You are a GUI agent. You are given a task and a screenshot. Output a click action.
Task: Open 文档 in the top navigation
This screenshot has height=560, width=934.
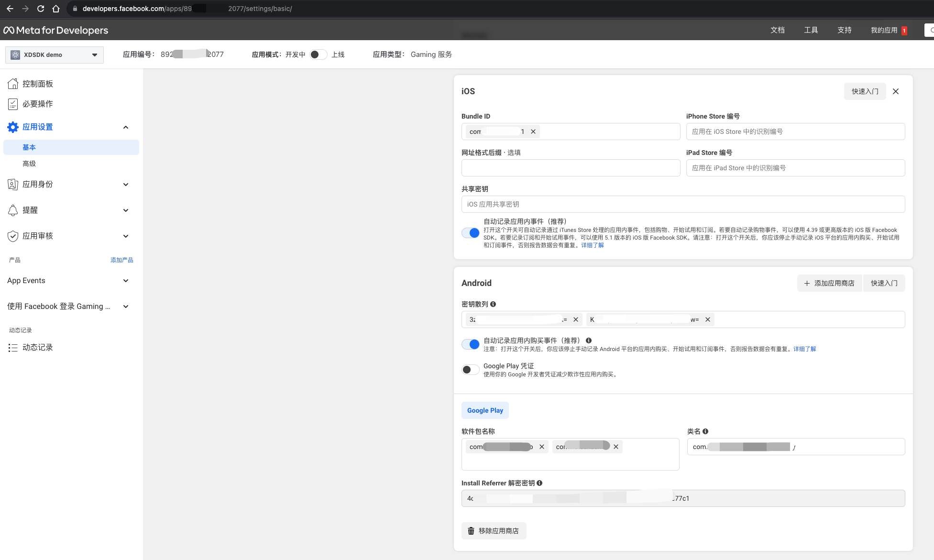point(778,30)
